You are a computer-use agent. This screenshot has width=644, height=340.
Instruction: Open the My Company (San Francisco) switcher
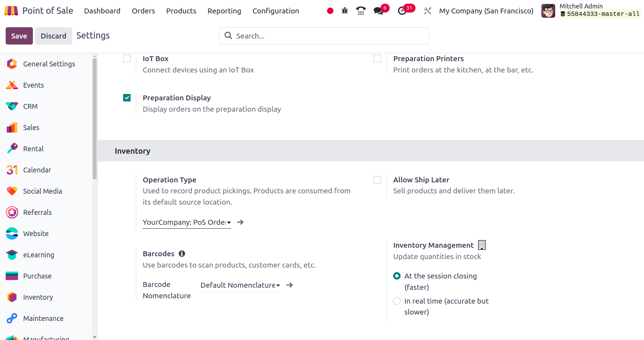point(486,11)
